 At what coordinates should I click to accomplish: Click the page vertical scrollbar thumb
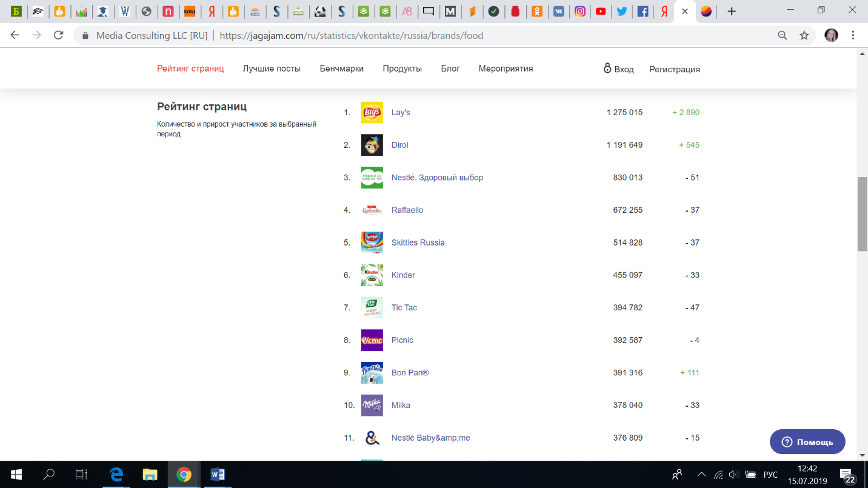point(863,214)
